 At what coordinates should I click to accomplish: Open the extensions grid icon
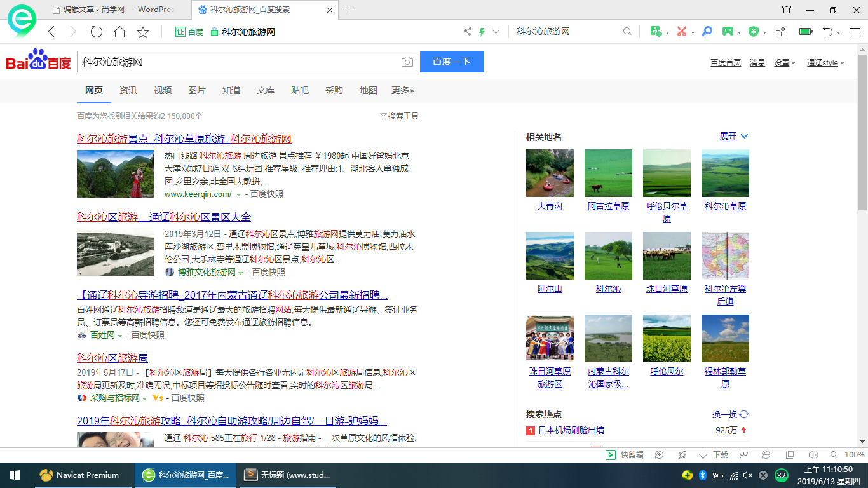[x=781, y=31]
